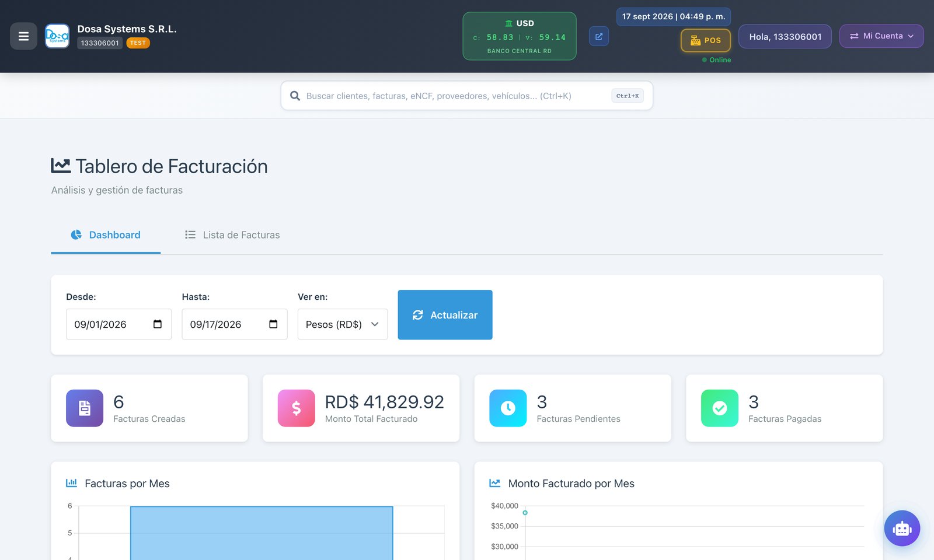This screenshot has height=560, width=934.
Task: Click the date and time display
Action: tap(674, 16)
